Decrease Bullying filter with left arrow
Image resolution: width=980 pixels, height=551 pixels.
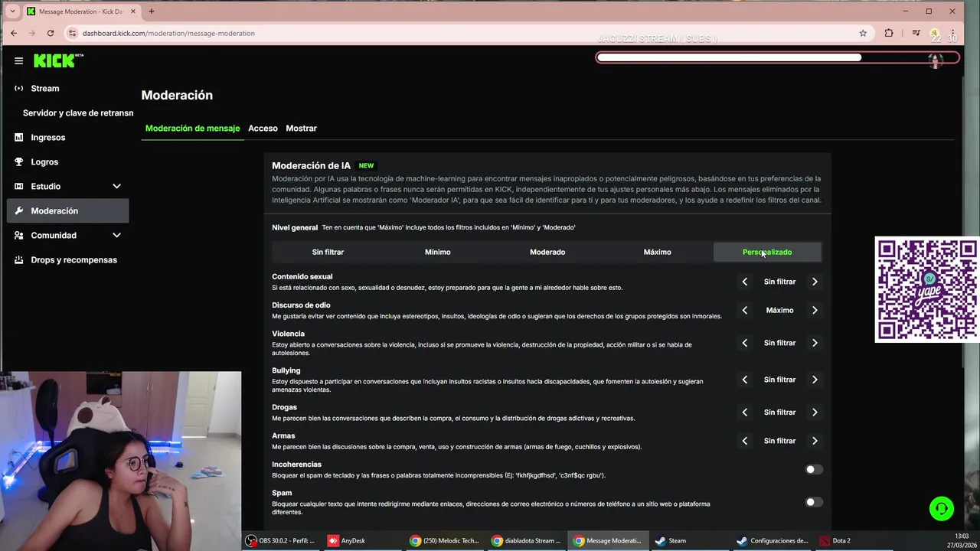click(x=744, y=380)
